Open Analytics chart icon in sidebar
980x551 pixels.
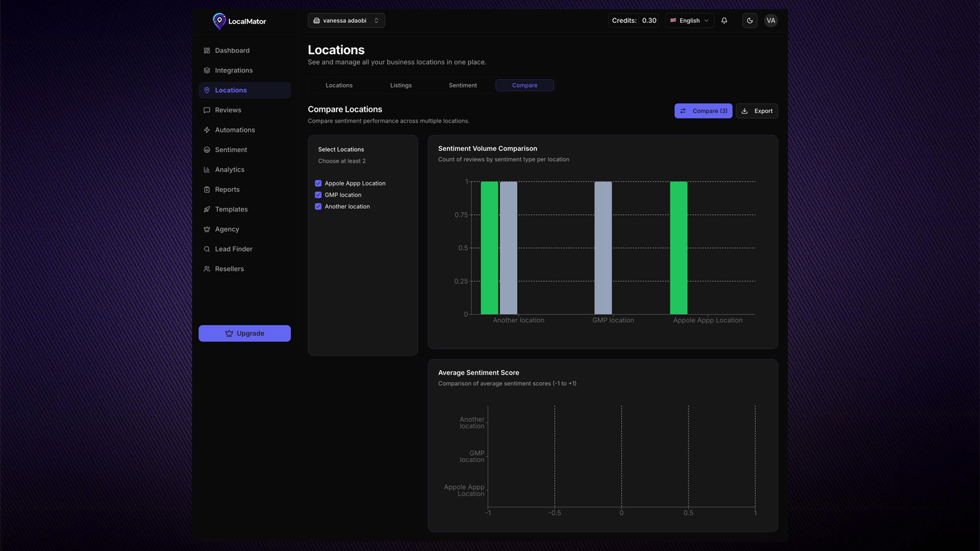tap(207, 170)
